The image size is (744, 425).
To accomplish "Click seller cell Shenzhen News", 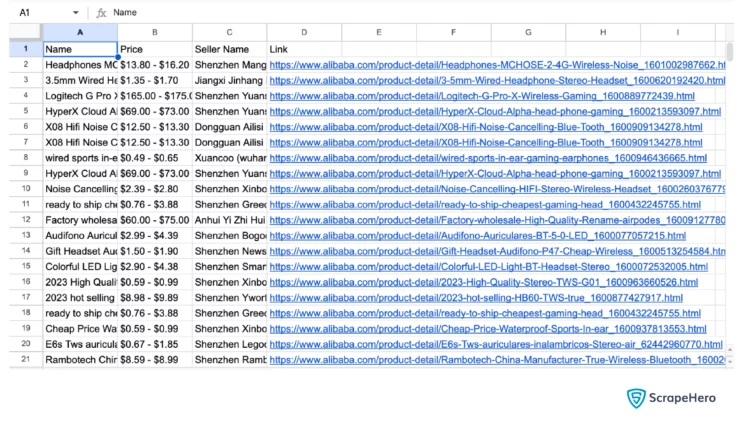I will [x=230, y=251].
